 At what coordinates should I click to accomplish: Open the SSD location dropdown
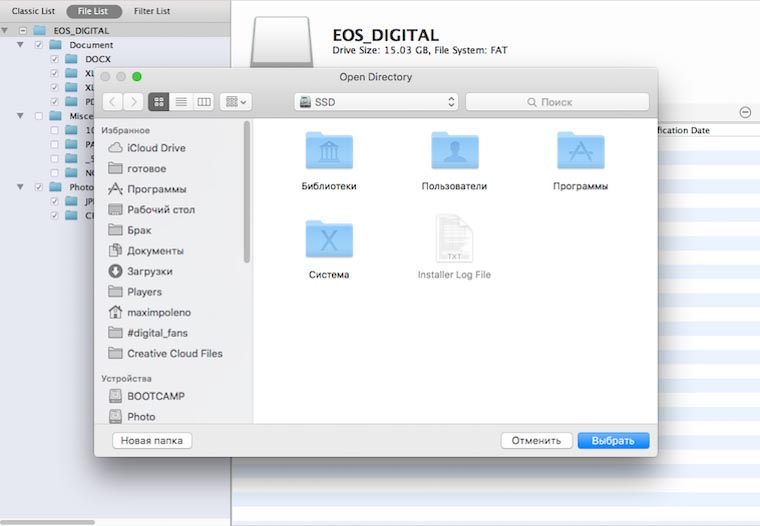point(376,102)
